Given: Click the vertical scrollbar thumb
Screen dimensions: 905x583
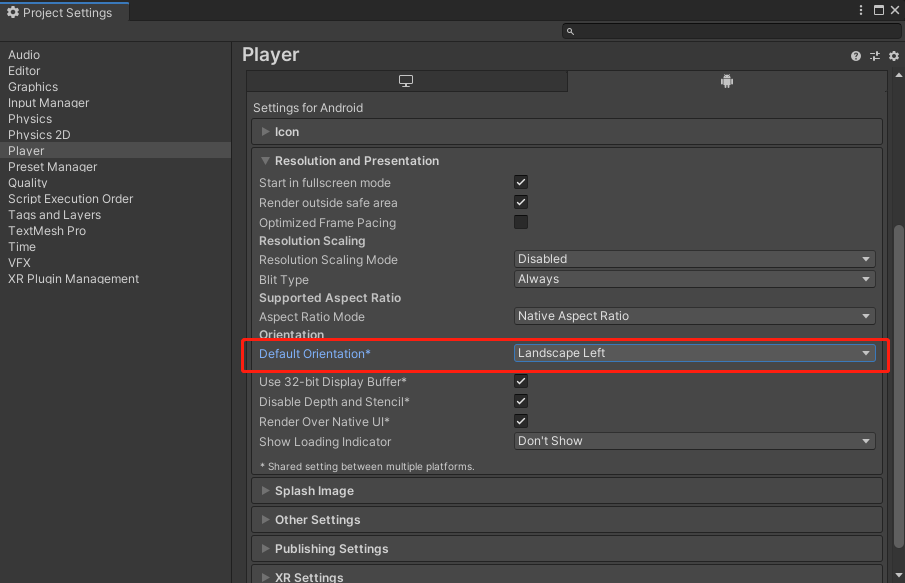Looking at the screenshot, I should 898,386.
